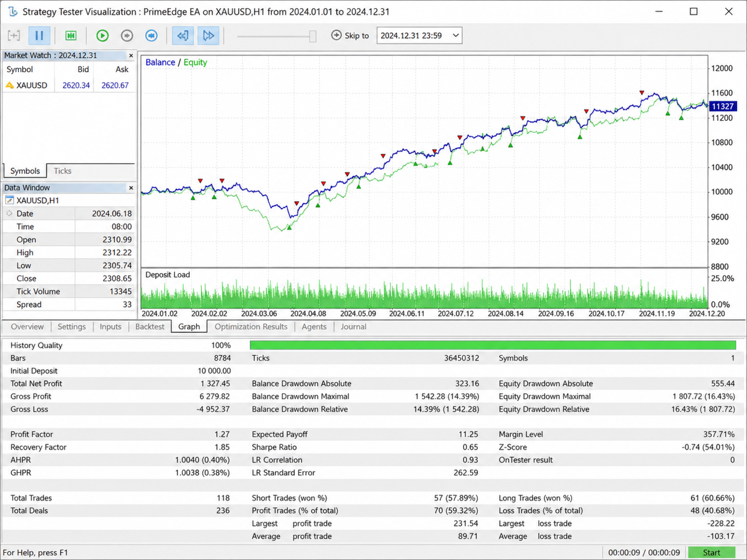Click the green play button

click(x=103, y=35)
